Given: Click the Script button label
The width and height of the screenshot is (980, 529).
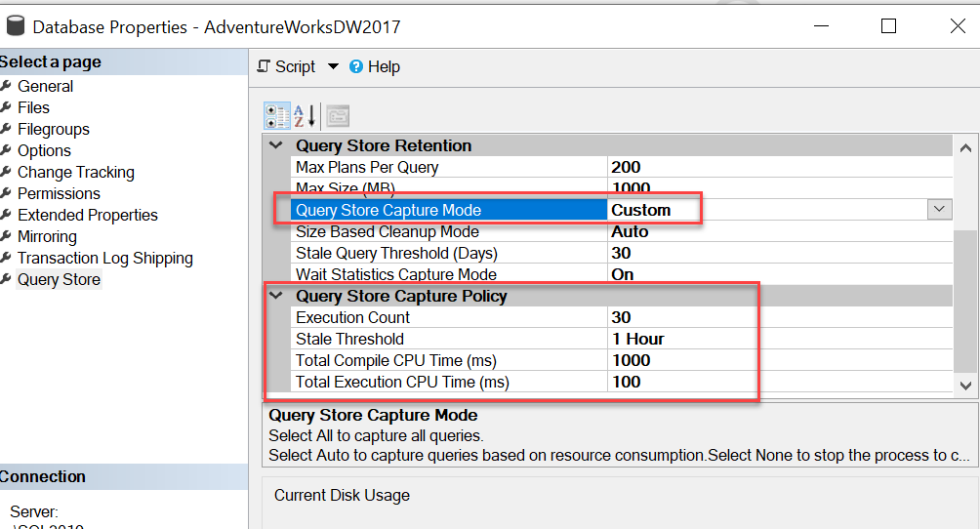Looking at the screenshot, I should click(295, 67).
